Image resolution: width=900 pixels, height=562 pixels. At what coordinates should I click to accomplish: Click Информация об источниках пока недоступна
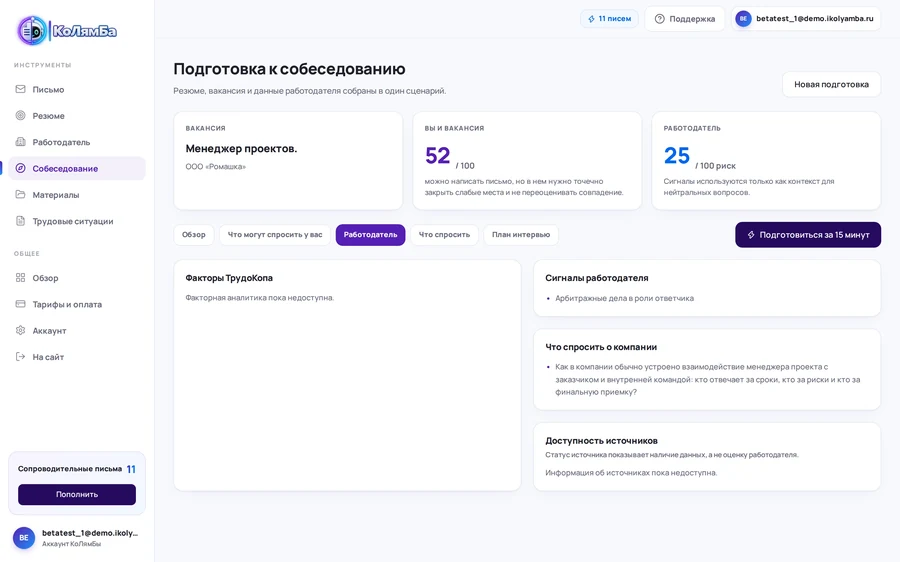631,473
